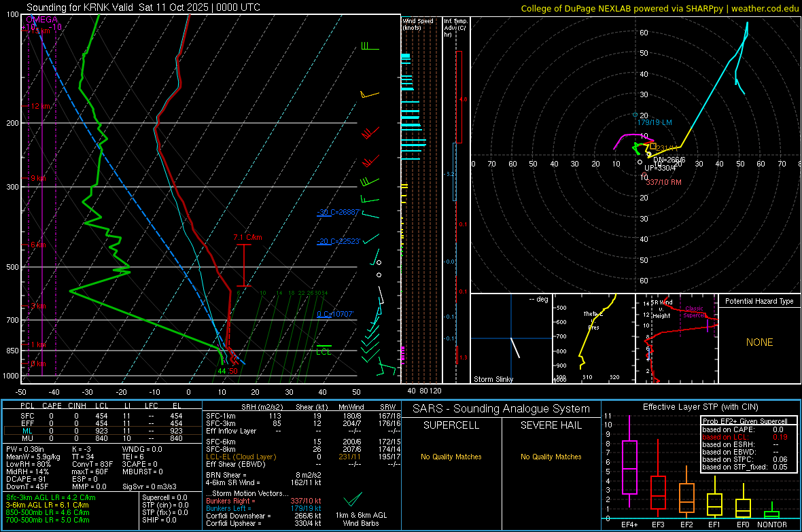Click the red '50' surface temperature value
This screenshot has height=532, width=802.
click(233, 371)
